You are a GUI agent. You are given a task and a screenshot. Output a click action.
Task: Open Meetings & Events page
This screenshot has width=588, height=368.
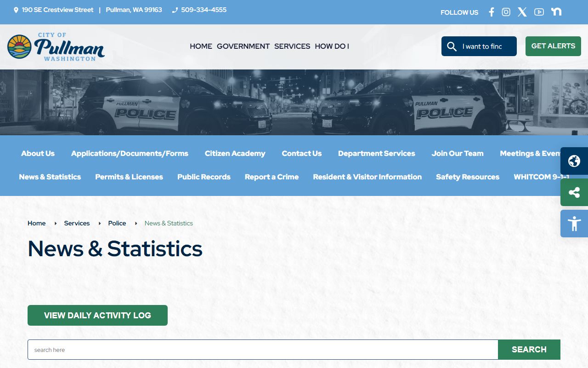[530, 153]
